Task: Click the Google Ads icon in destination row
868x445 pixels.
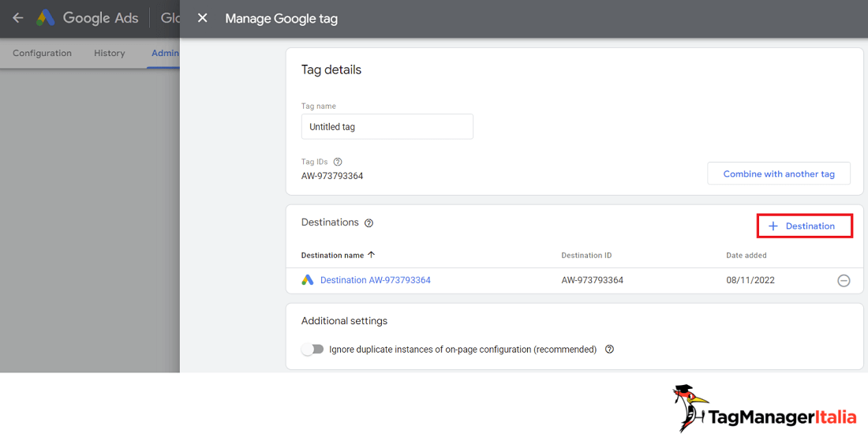Action: tap(307, 280)
